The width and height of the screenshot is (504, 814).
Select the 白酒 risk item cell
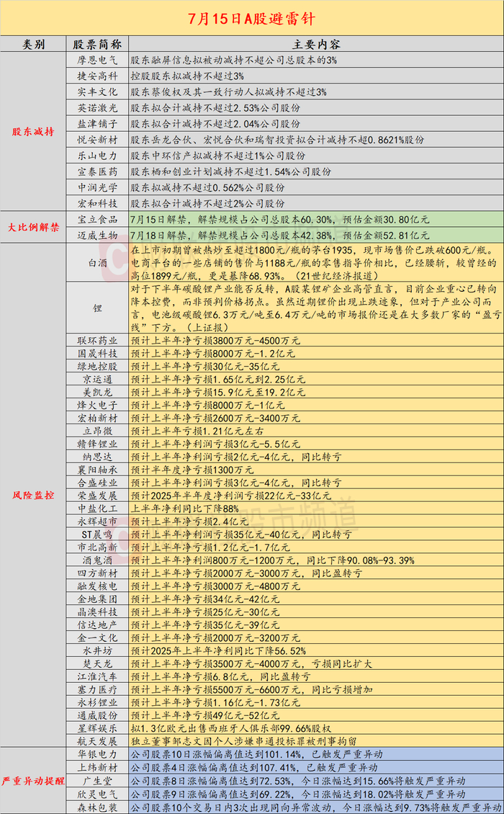[x=98, y=263]
